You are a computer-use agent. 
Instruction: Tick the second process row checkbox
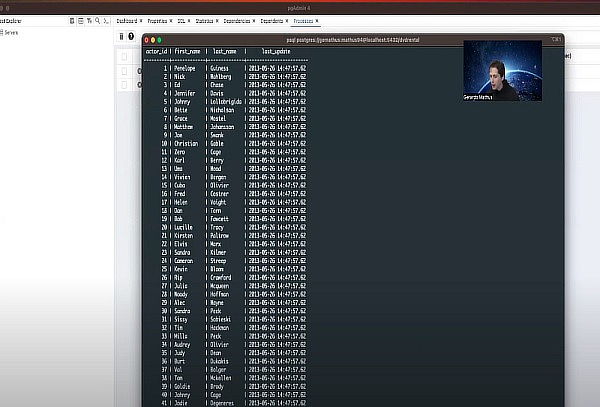tap(124, 85)
